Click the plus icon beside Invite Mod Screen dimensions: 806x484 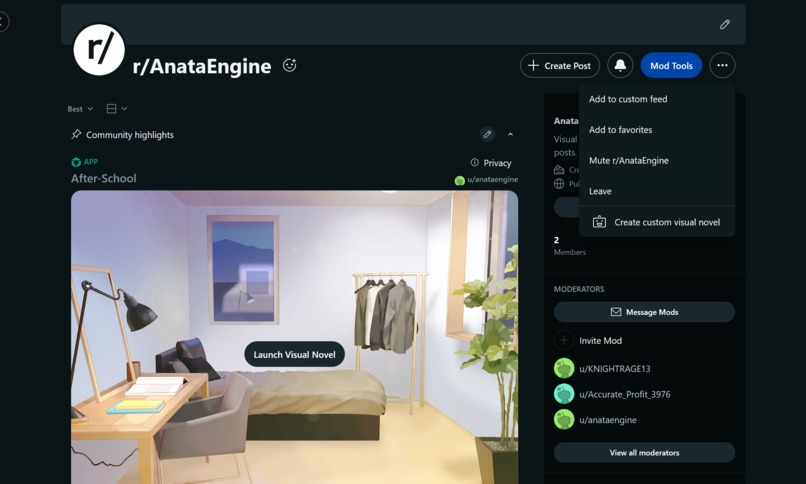pyautogui.click(x=564, y=340)
